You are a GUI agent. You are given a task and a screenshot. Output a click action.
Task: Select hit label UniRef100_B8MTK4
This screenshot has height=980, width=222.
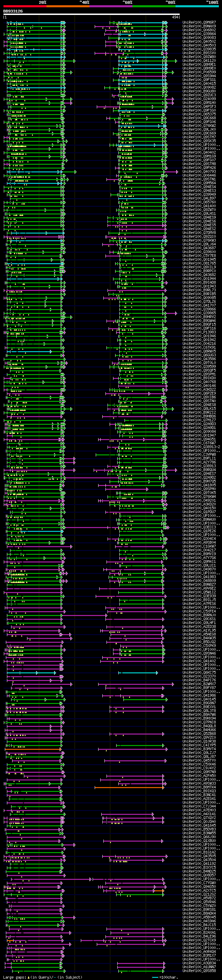199,787
